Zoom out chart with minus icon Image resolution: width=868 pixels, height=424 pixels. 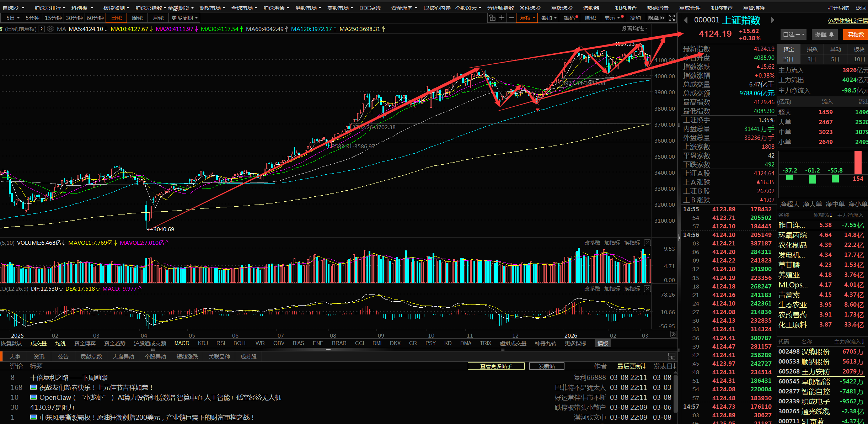[x=511, y=18]
